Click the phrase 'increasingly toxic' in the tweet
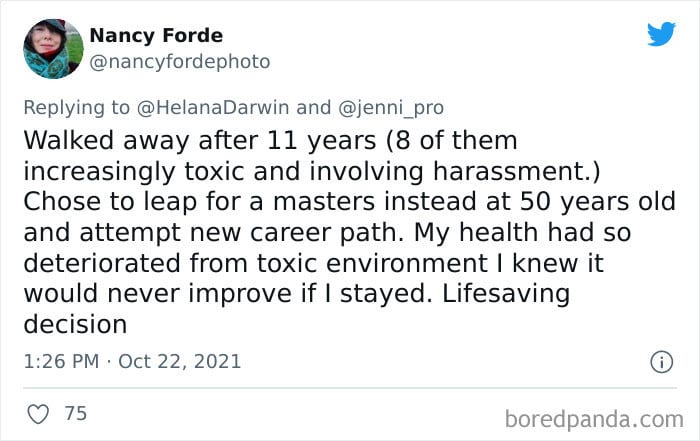Screen dimensions: 700x441 tap(133, 172)
